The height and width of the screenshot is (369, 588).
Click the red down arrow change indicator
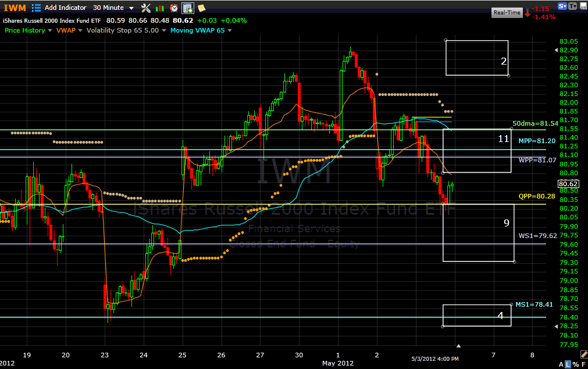(528, 13)
